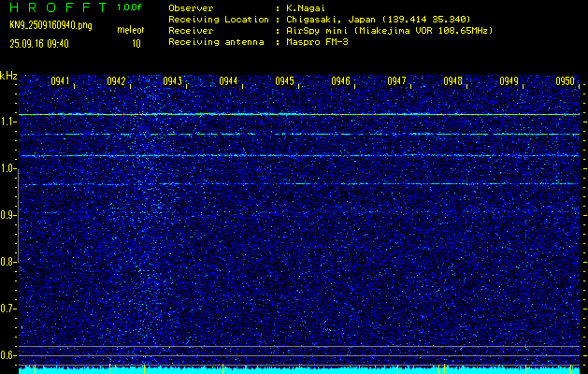Click the Receiver field label

tap(191, 30)
